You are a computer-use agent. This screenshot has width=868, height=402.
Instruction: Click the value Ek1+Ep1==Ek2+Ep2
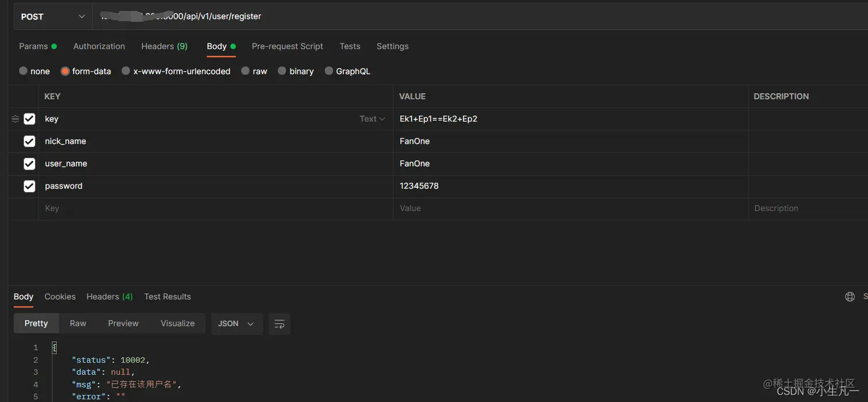(439, 119)
